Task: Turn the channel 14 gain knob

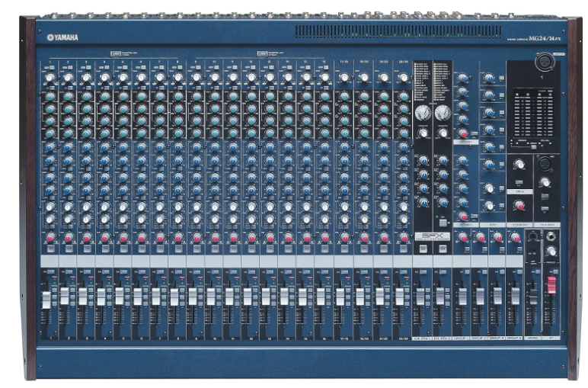Action: pyautogui.click(x=288, y=78)
